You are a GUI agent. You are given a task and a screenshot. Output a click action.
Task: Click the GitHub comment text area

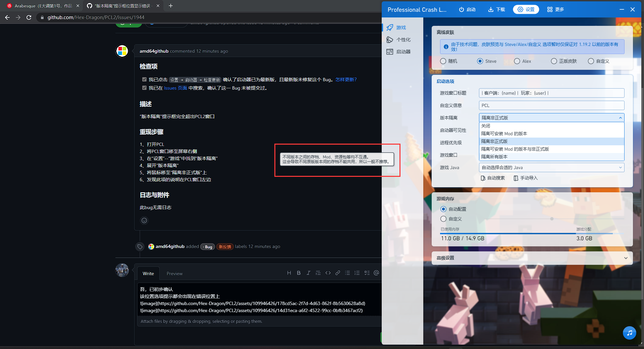pos(259,299)
